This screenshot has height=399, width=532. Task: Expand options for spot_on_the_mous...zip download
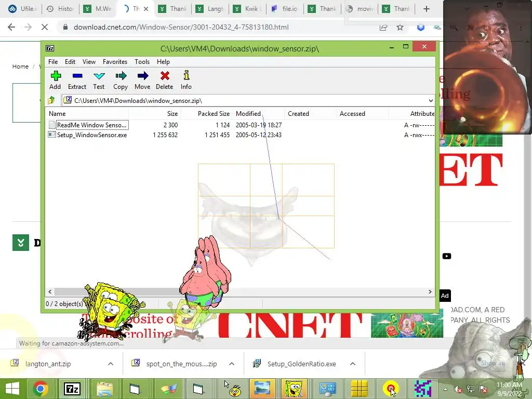[x=232, y=364]
